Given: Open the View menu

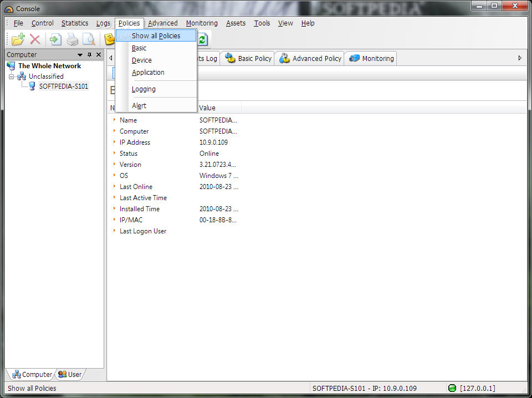Looking at the screenshot, I should click(285, 23).
